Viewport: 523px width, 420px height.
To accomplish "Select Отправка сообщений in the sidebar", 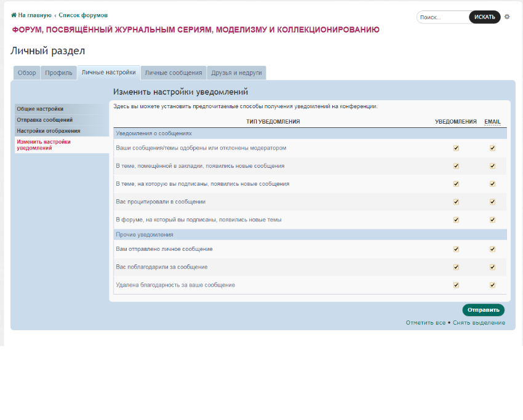I will click(x=45, y=120).
